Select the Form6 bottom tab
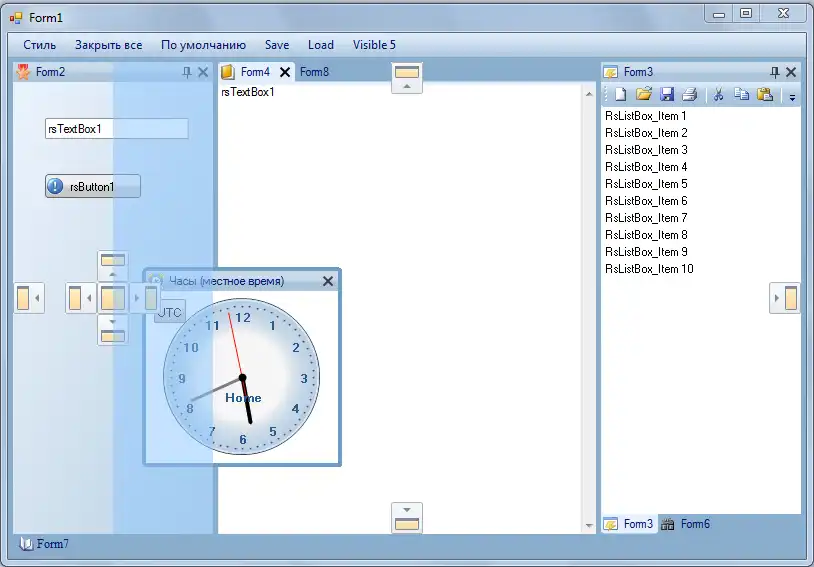 pyautogui.click(x=685, y=524)
